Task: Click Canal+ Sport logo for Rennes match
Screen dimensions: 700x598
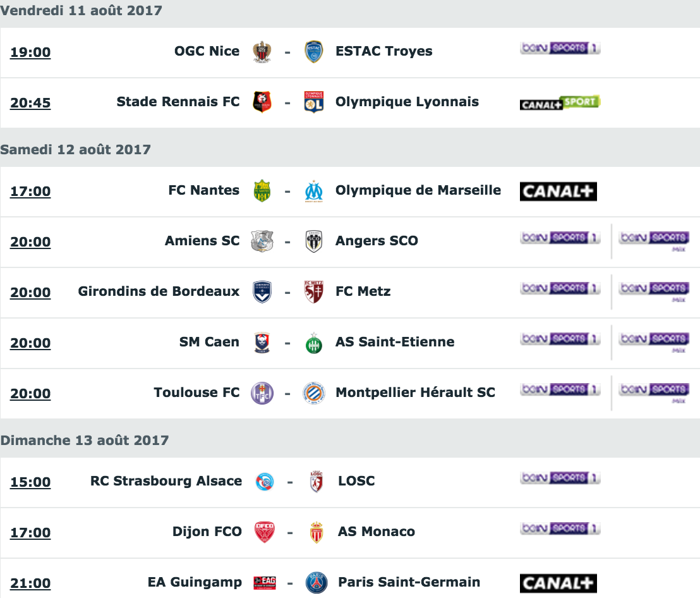Action: [560, 103]
